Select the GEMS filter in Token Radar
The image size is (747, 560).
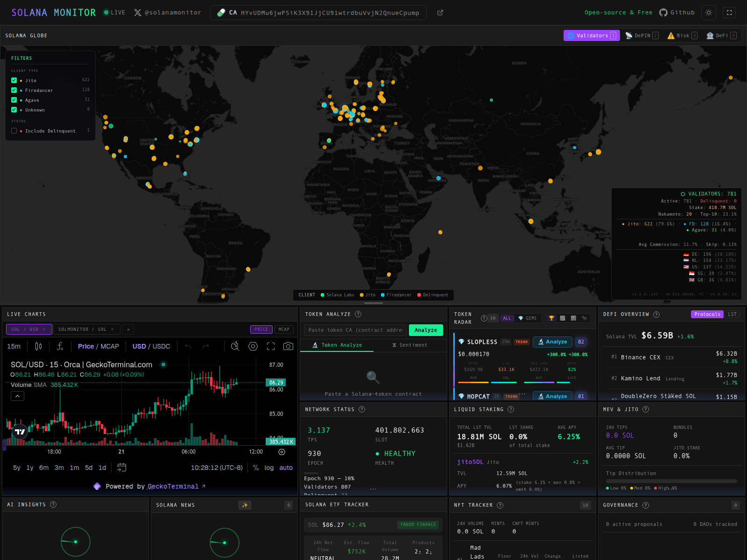[528, 318]
